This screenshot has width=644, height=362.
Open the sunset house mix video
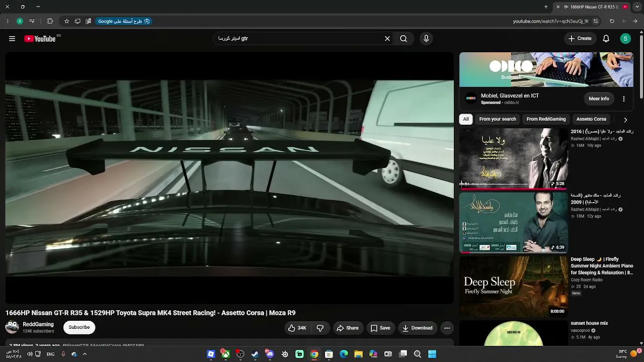(589, 323)
